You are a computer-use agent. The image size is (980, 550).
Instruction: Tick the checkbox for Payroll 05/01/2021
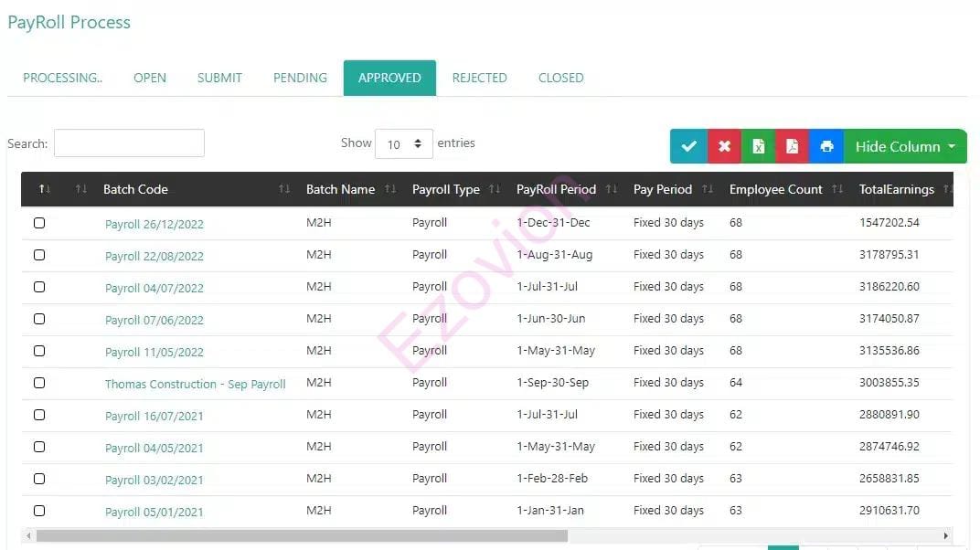coord(39,511)
